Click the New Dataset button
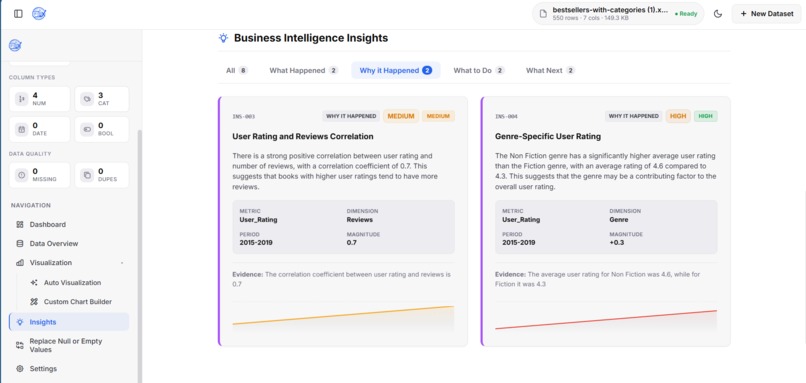806x383 pixels. coord(766,14)
